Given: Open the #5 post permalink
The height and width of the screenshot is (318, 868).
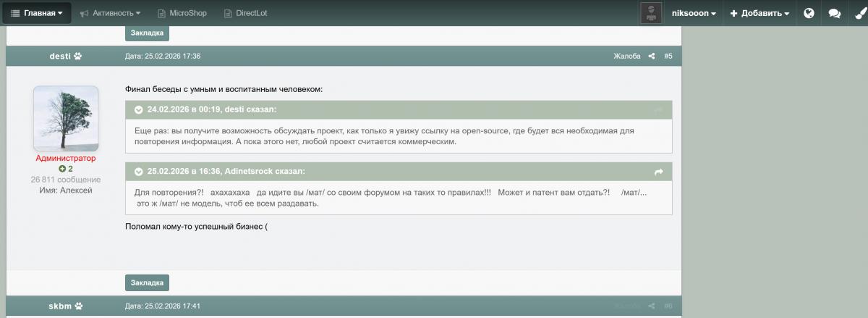Looking at the screenshot, I should pyautogui.click(x=668, y=57).
